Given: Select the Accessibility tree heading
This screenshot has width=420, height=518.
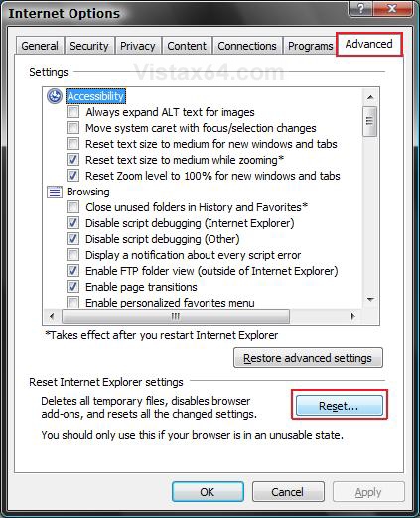Looking at the screenshot, I should [x=95, y=96].
